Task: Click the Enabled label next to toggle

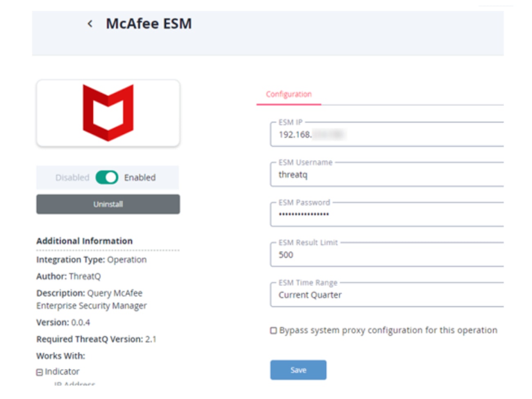Action: pos(140,178)
